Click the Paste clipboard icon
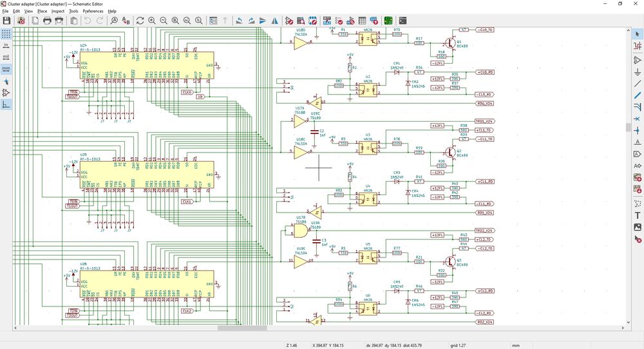 [x=73, y=21]
